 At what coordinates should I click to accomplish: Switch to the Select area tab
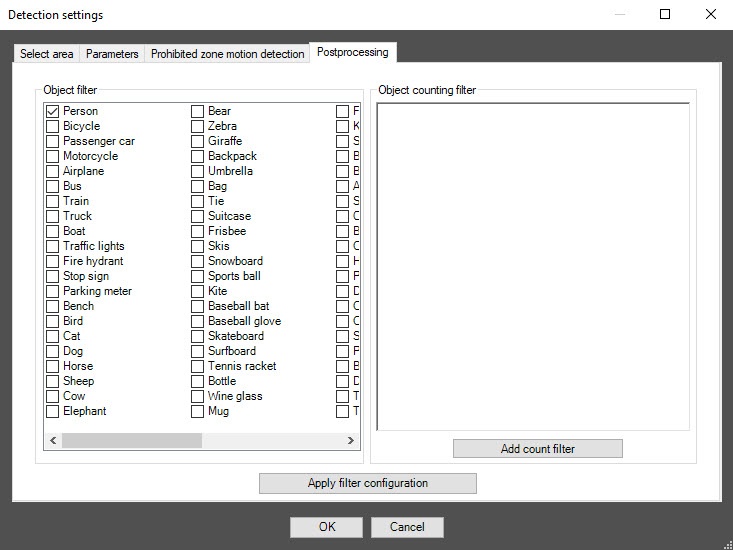(46, 54)
